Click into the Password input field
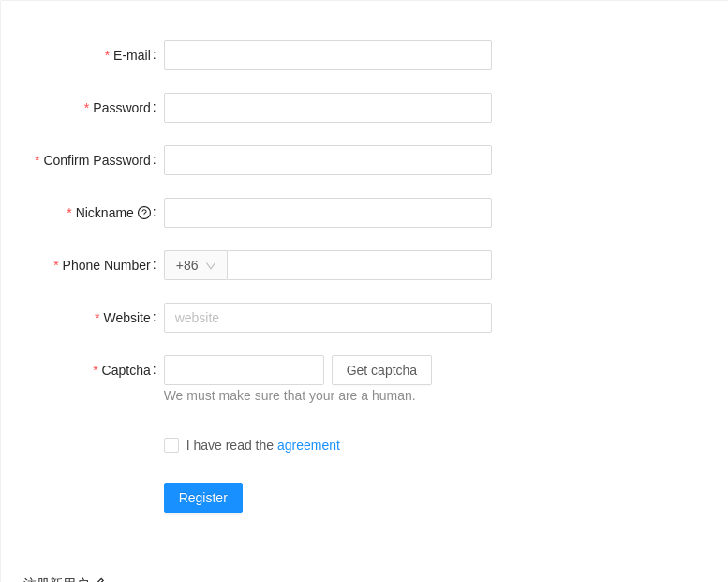 coord(328,108)
